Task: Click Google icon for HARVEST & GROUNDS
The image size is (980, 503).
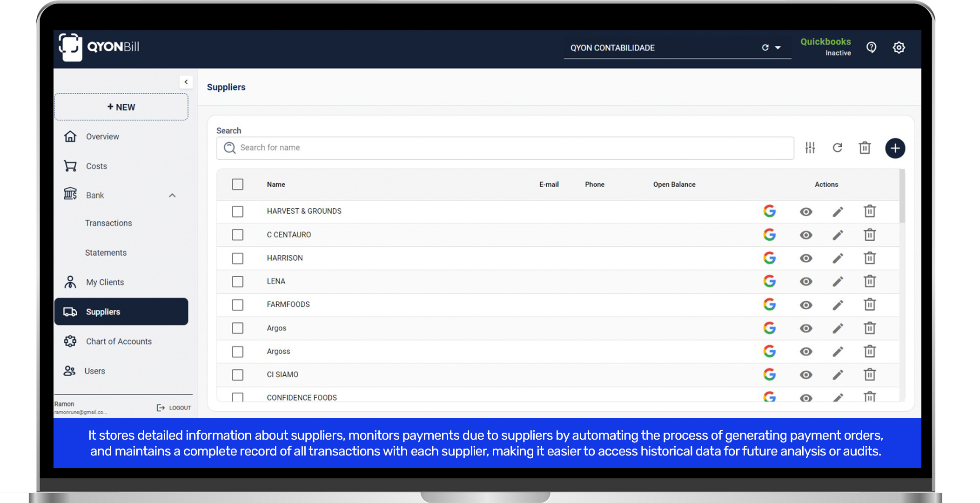Action: 769,211
